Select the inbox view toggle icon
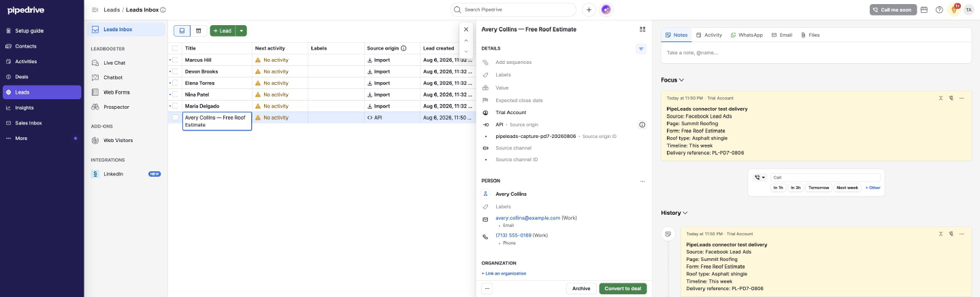 tap(182, 31)
